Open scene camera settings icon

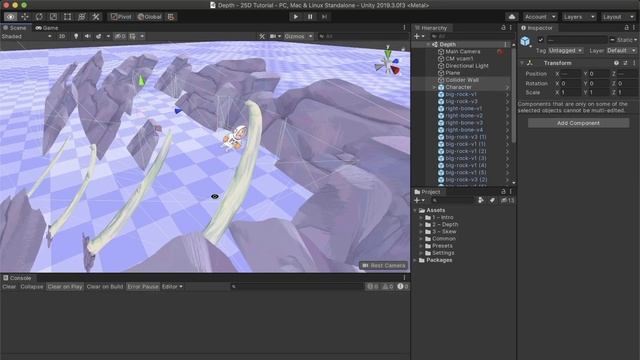tap(273, 36)
